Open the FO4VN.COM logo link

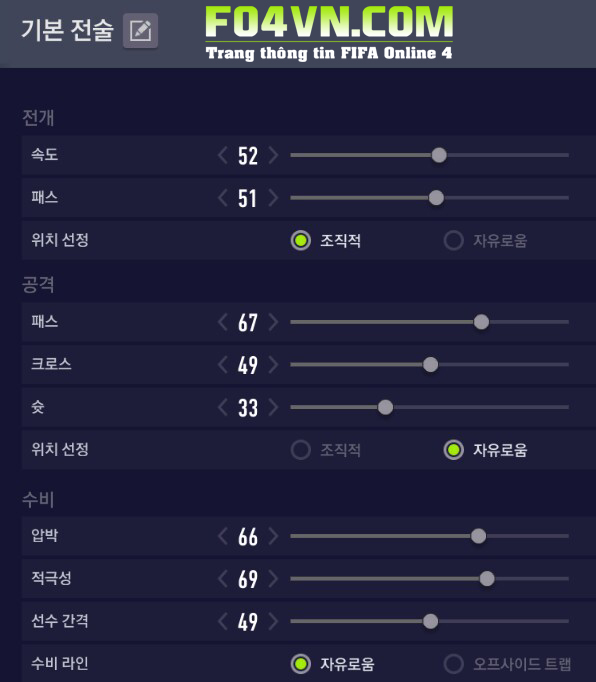329,33
